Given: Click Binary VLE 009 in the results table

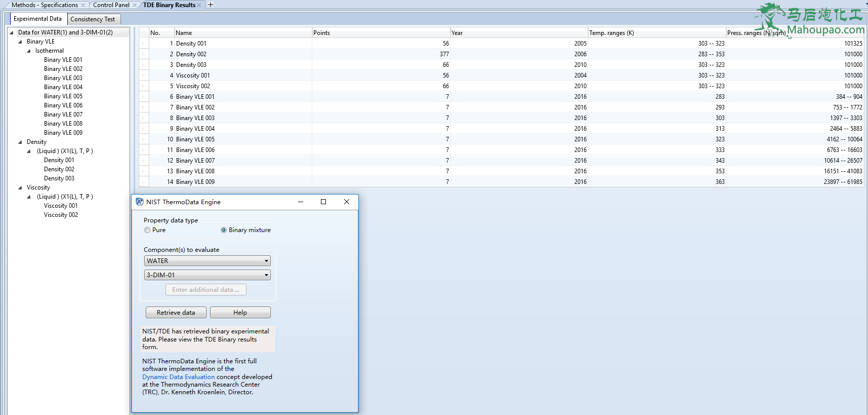Looking at the screenshot, I should [195, 182].
